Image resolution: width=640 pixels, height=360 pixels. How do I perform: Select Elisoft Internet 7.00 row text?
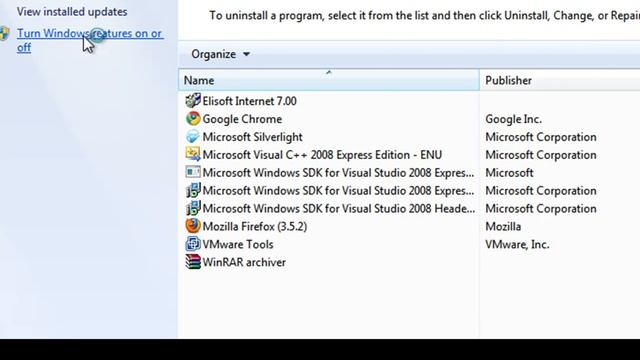point(249,101)
